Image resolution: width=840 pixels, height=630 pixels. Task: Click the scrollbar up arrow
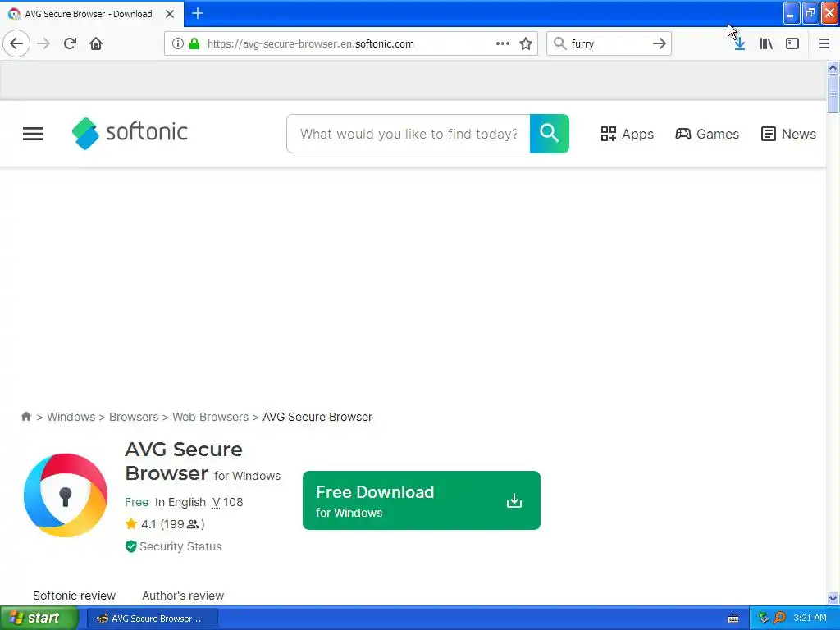pyautogui.click(x=833, y=67)
